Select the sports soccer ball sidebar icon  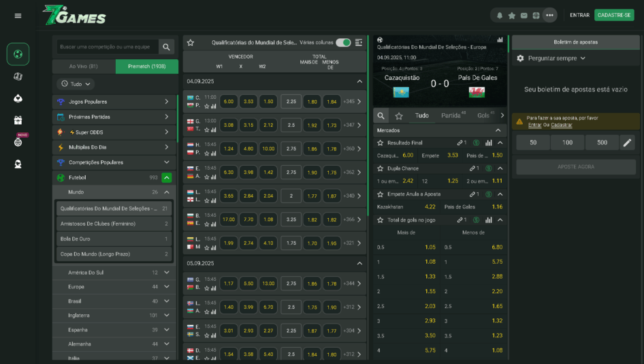[18, 54]
